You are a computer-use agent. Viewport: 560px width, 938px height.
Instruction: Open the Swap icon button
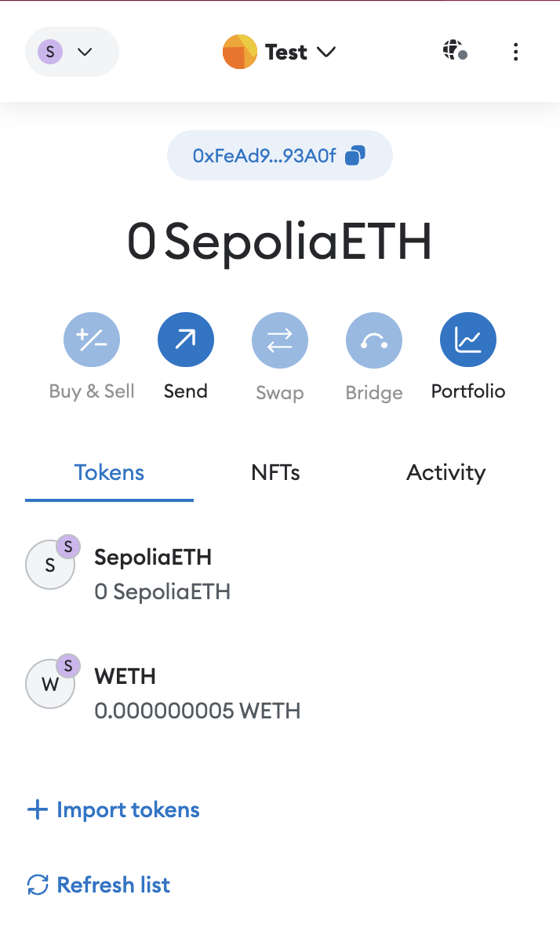(x=280, y=340)
